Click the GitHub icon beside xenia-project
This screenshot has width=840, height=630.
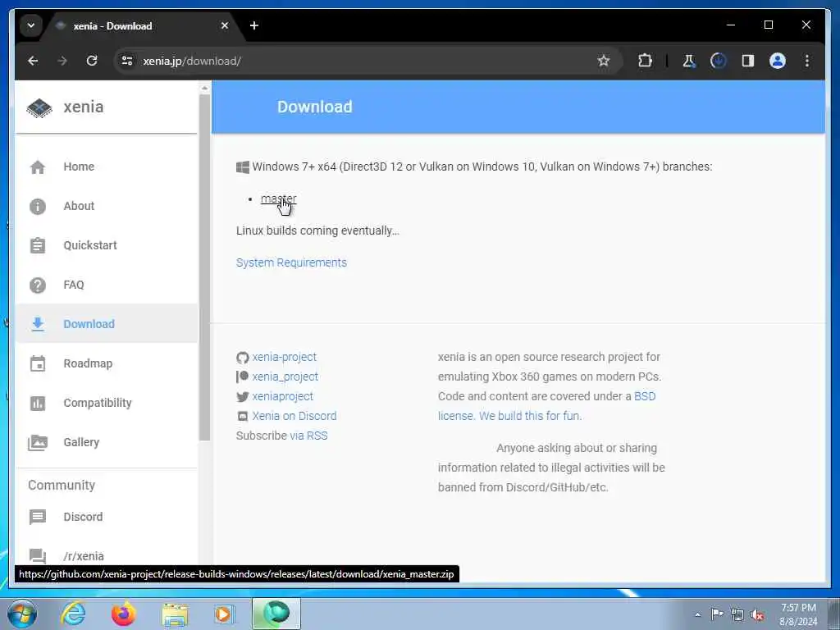coord(243,358)
